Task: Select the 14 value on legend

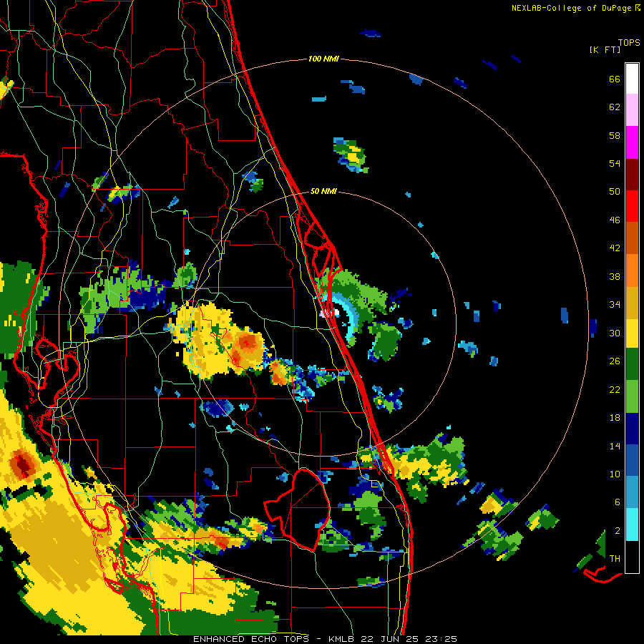Action: 615,446
